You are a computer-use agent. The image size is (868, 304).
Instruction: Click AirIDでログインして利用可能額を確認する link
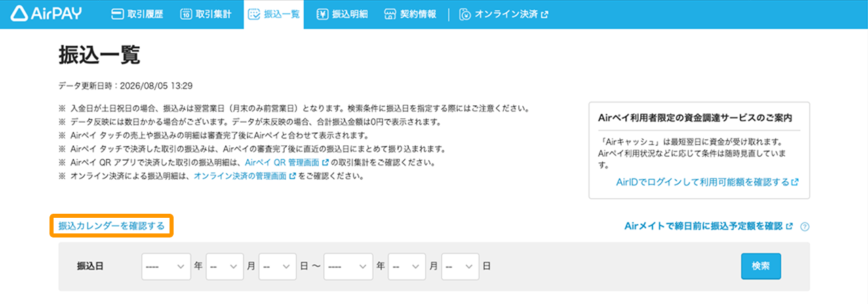(703, 183)
